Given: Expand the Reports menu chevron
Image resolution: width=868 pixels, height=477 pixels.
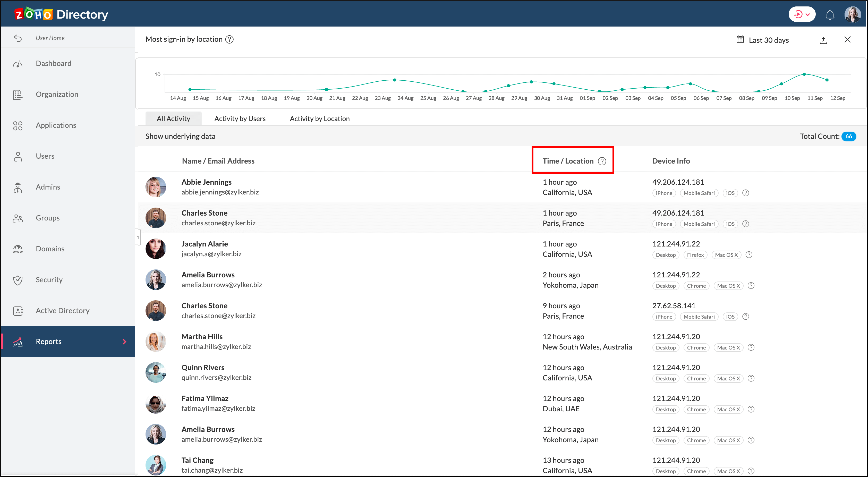Looking at the screenshot, I should pyautogui.click(x=124, y=341).
